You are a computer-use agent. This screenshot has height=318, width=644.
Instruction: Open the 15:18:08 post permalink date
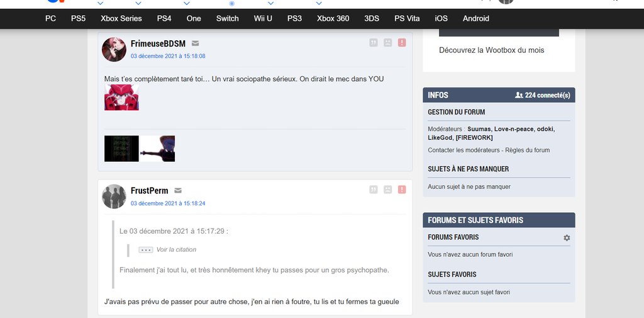click(x=168, y=56)
